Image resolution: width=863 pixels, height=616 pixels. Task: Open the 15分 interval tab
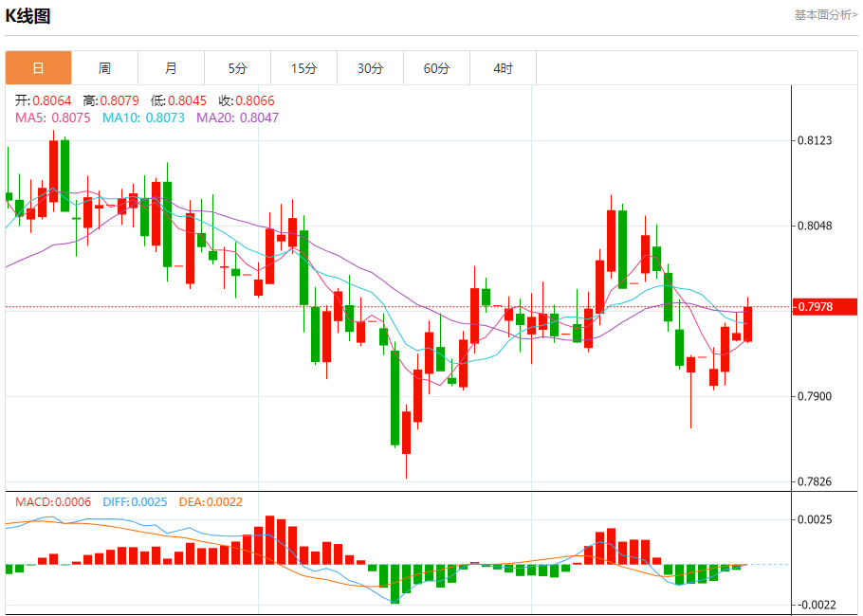(303, 68)
